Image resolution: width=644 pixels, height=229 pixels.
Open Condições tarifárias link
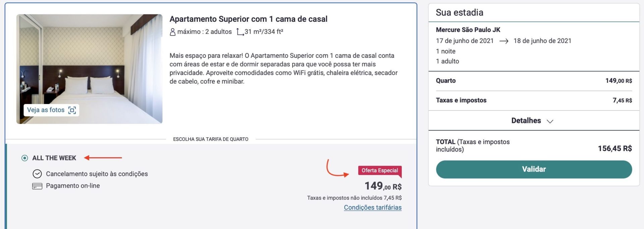373,208
